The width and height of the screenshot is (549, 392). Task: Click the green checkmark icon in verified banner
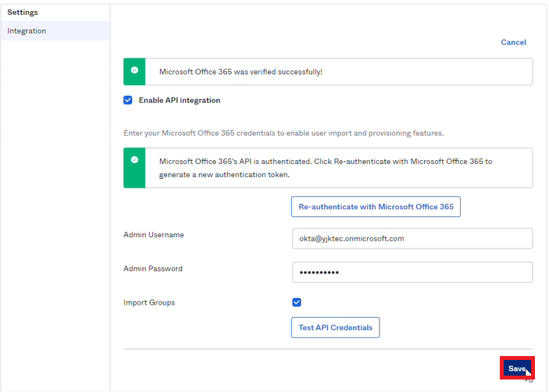point(134,70)
